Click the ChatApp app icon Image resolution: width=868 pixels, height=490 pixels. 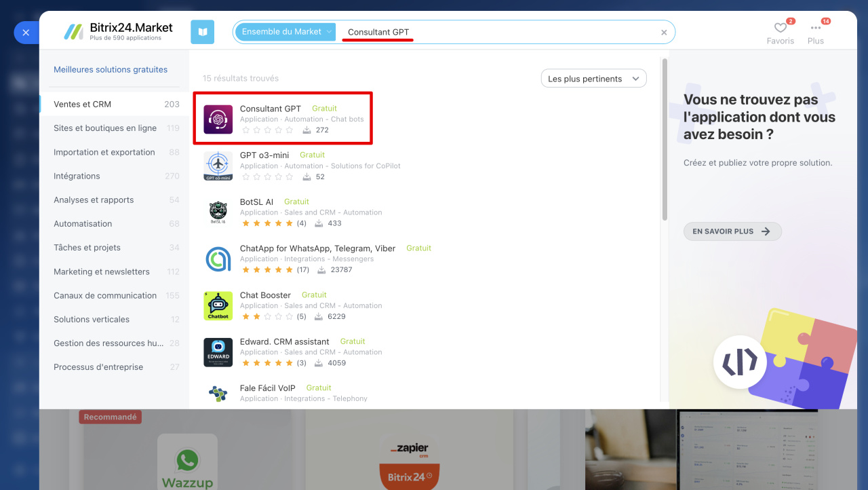(x=218, y=259)
